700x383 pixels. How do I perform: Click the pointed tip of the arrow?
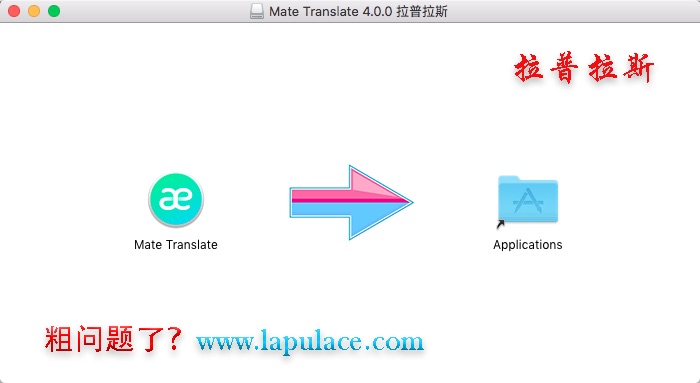pos(406,202)
